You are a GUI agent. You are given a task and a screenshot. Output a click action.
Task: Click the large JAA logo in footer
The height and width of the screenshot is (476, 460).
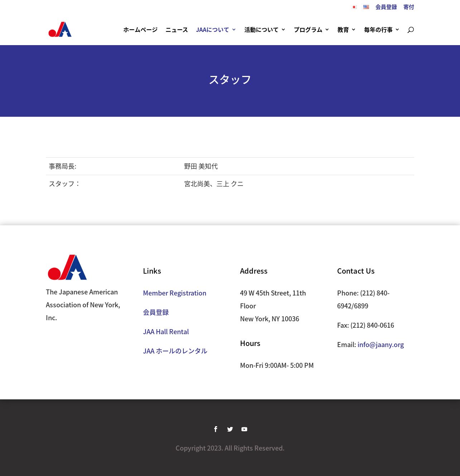[67, 267]
